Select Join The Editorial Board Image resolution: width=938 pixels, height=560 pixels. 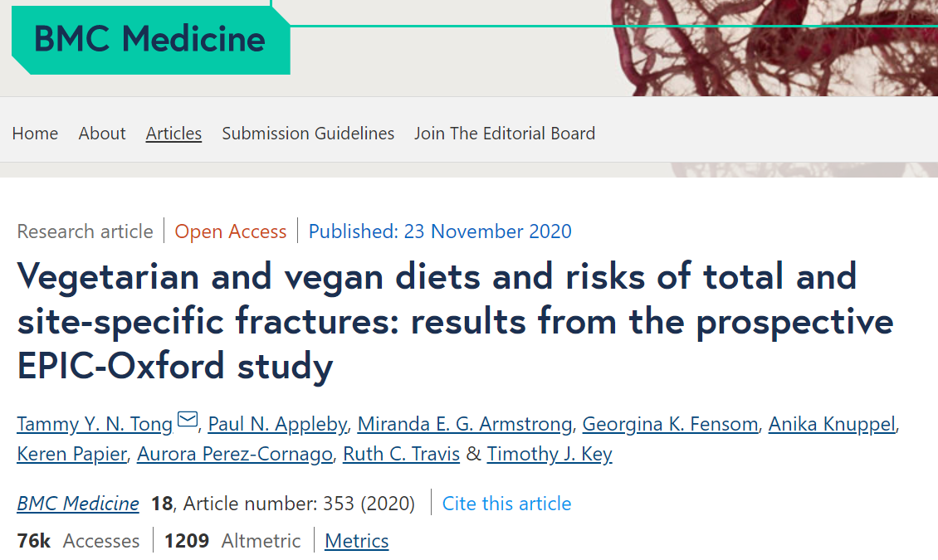click(505, 134)
